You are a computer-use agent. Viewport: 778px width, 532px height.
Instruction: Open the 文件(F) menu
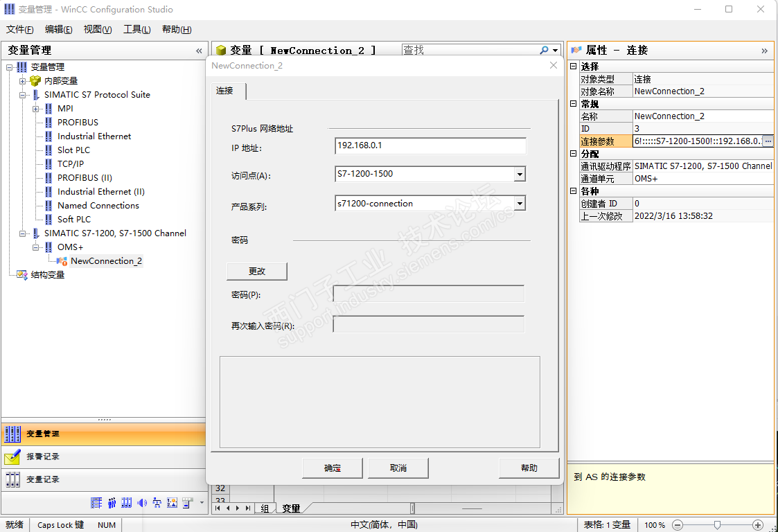coord(20,30)
